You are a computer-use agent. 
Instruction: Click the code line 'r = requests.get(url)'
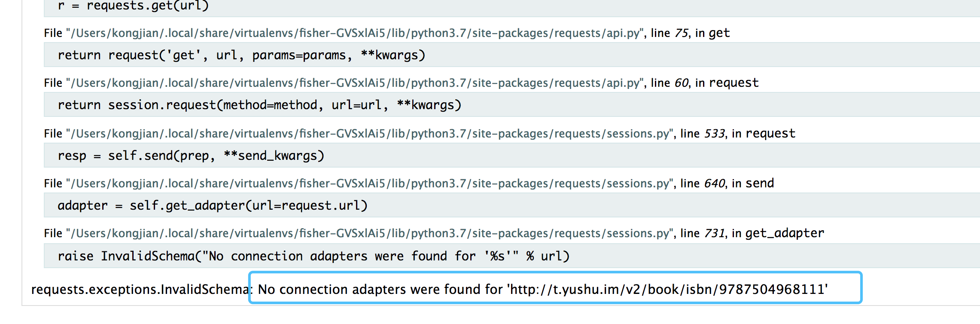click(133, 6)
